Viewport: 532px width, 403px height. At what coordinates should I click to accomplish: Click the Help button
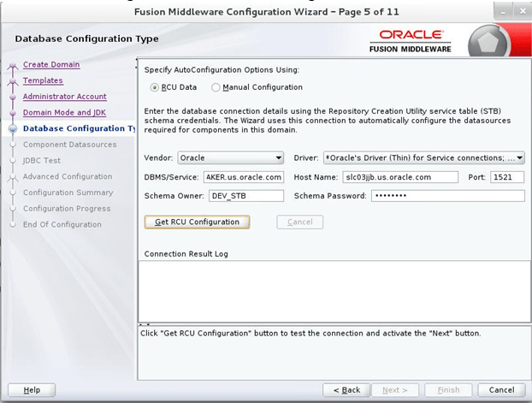(x=32, y=390)
